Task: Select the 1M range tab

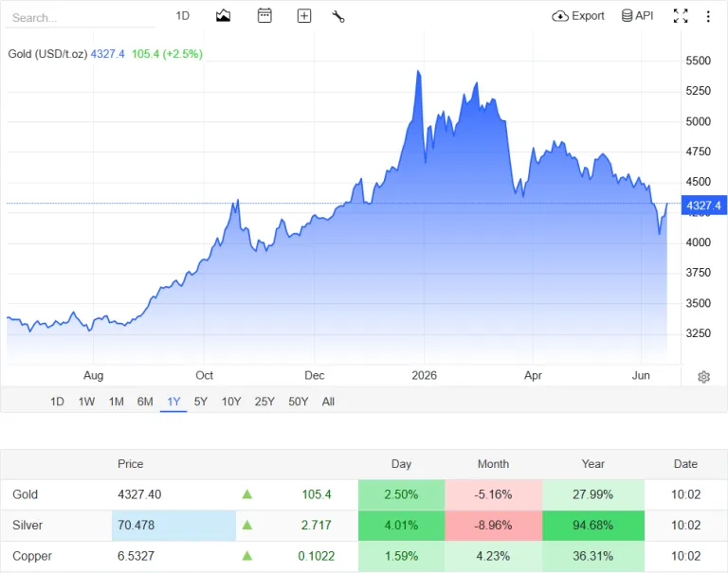Action: coord(116,402)
